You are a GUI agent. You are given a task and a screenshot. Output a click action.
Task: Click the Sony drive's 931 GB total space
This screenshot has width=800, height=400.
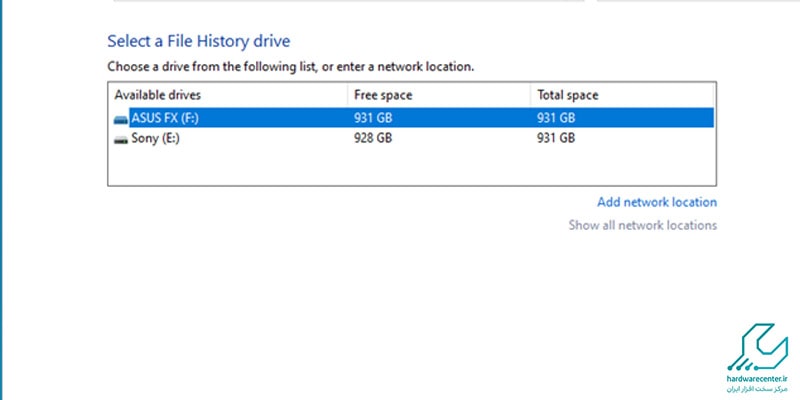tap(556, 138)
